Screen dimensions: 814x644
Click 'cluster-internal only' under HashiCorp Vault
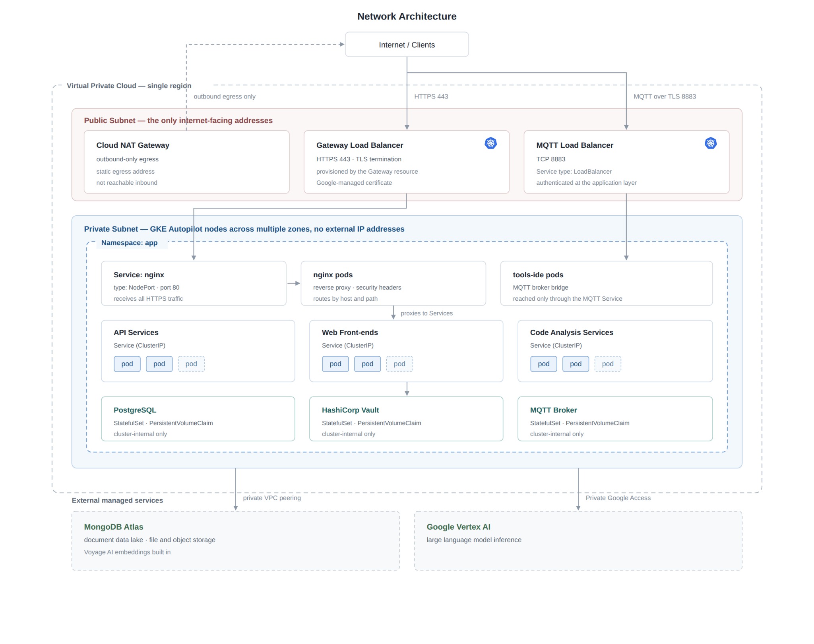click(x=348, y=434)
